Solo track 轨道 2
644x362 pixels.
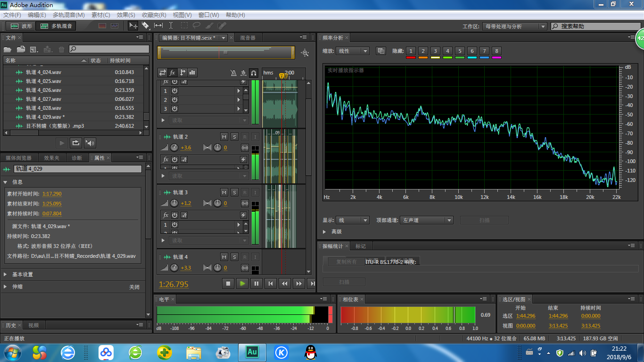point(235,137)
